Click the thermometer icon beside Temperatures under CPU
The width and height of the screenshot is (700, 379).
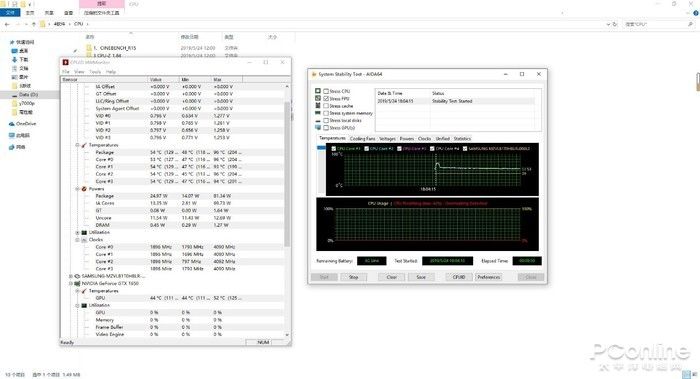point(84,145)
